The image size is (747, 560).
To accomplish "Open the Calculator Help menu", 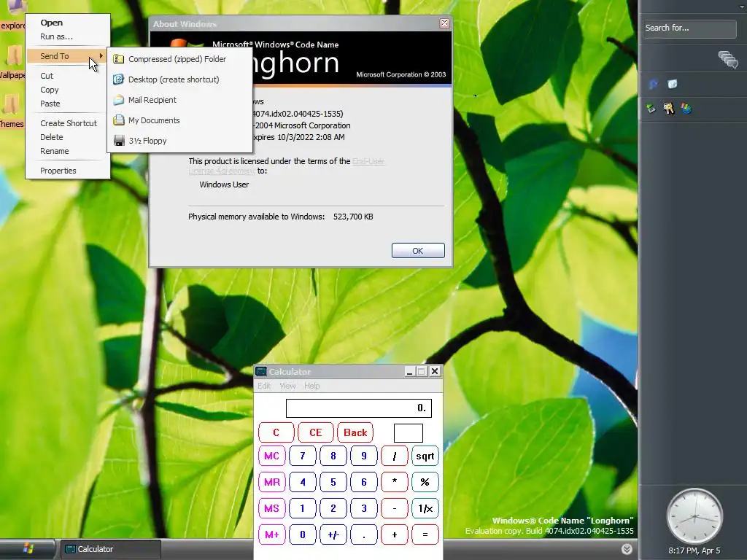I will click(312, 386).
